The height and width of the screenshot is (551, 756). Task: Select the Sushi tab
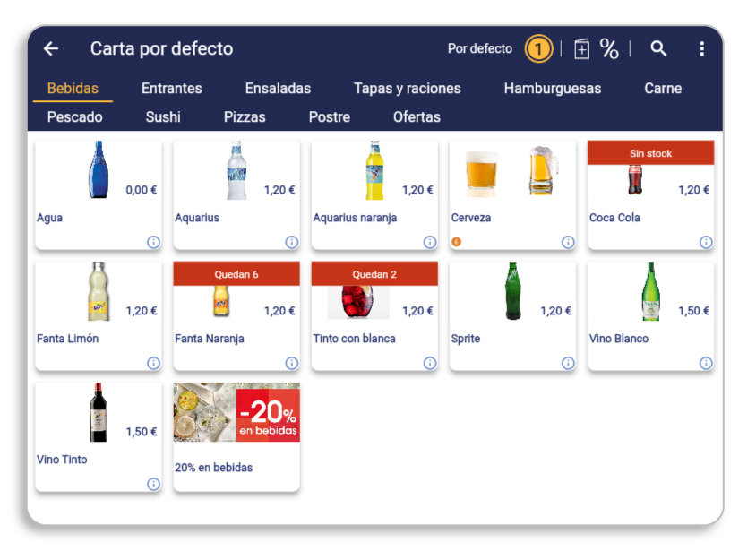pyautogui.click(x=163, y=116)
